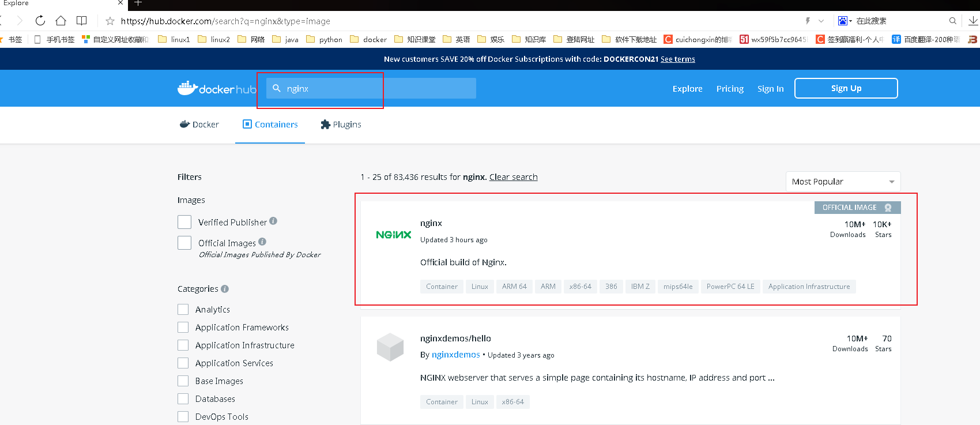Bookmark this page with the star icon
980x425 pixels.
(110, 21)
